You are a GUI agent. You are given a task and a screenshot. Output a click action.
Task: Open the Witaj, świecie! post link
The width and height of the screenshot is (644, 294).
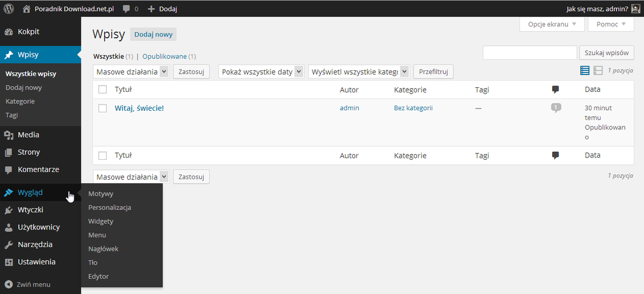click(x=139, y=108)
